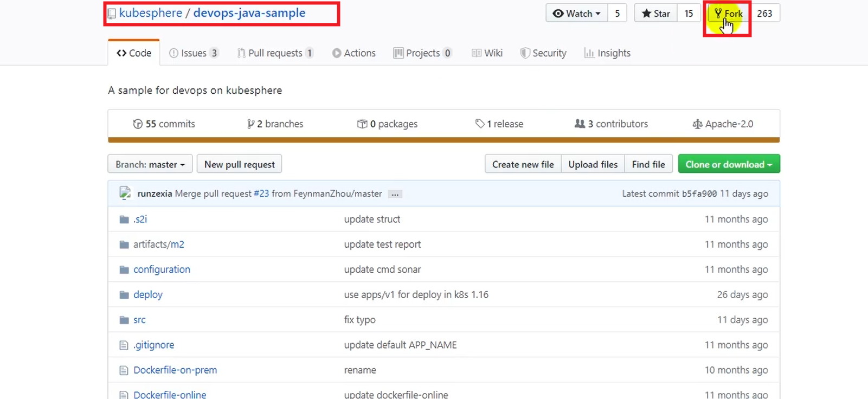
Task: Click the packages box icon
Action: coord(362,124)
